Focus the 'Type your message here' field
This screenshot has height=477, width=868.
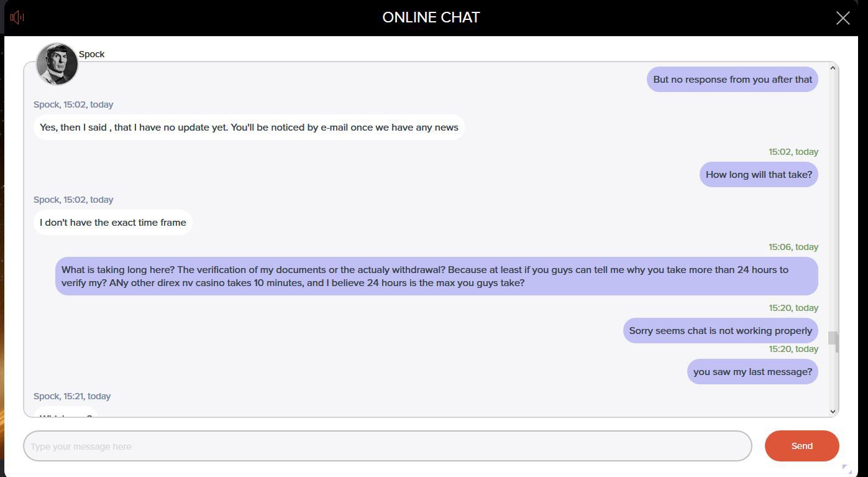coord(388,446)
